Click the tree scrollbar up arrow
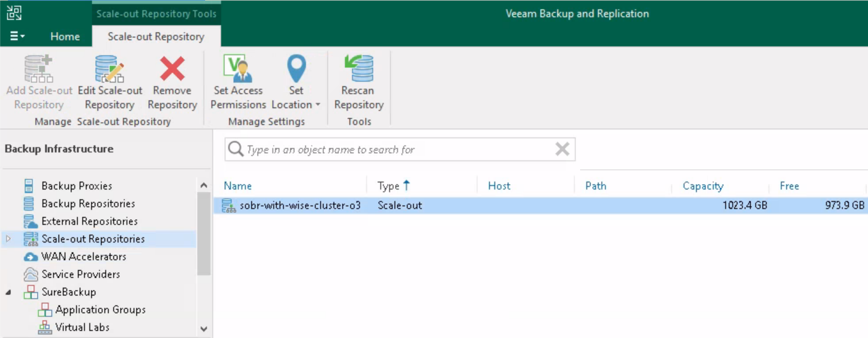This screenshot has height=338, width=868. coord(203,185)
